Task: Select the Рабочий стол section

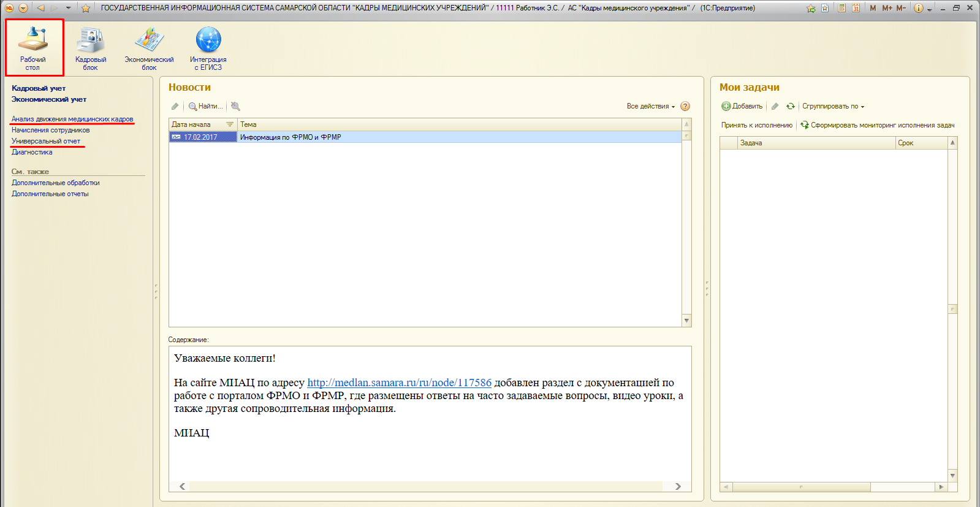Action: pyautogui.click(x=33, y=48)
